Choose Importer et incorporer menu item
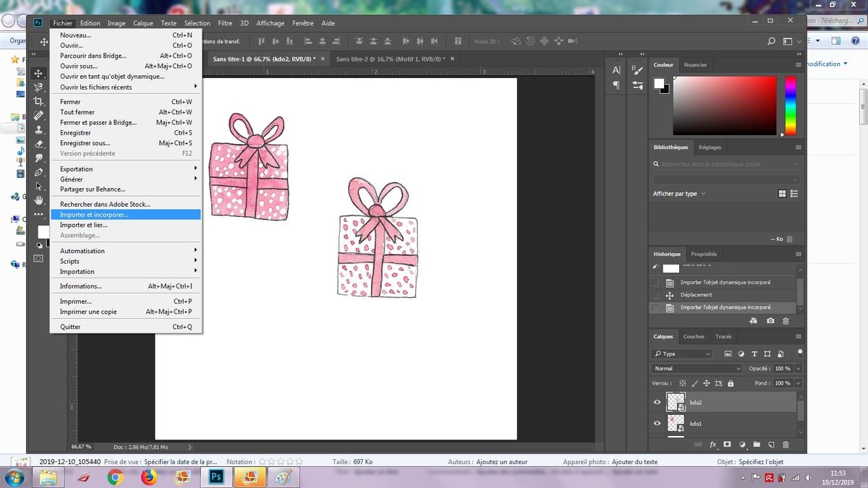This screenshot has width=868, height=488. (x=126, y=215)
